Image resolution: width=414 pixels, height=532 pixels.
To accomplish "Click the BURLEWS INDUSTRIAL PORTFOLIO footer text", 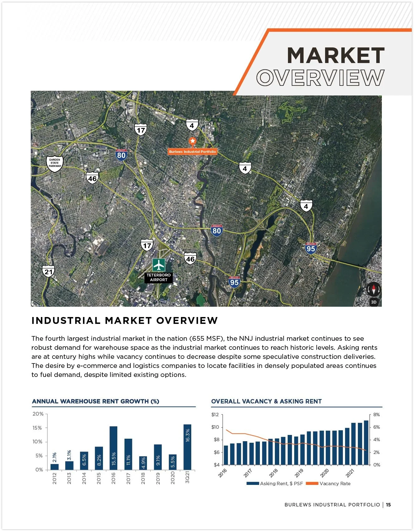I will point(332,505).
